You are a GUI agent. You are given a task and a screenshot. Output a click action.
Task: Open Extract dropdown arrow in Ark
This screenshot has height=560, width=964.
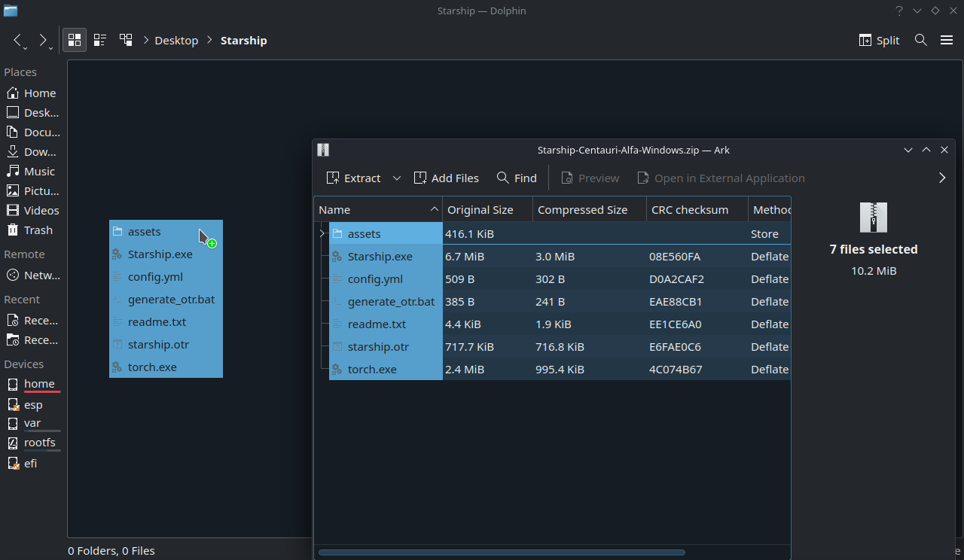(397, 178)
